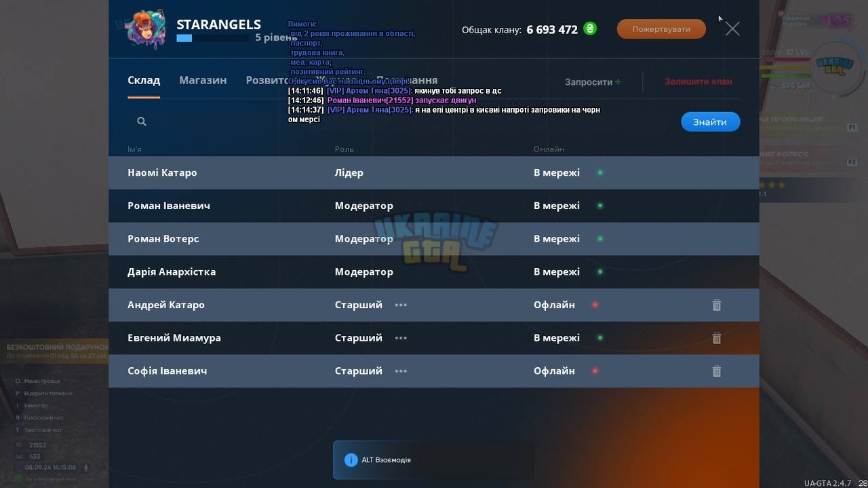Delete Софія Іваневич using trash icon
Viewport: 868px width, 488px height.
(717, 371)
